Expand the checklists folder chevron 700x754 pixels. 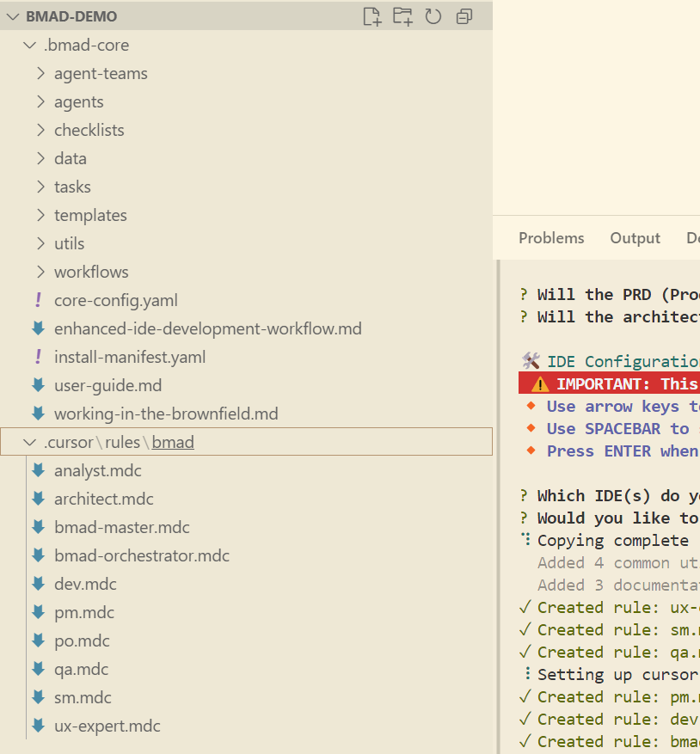(40, 131)
